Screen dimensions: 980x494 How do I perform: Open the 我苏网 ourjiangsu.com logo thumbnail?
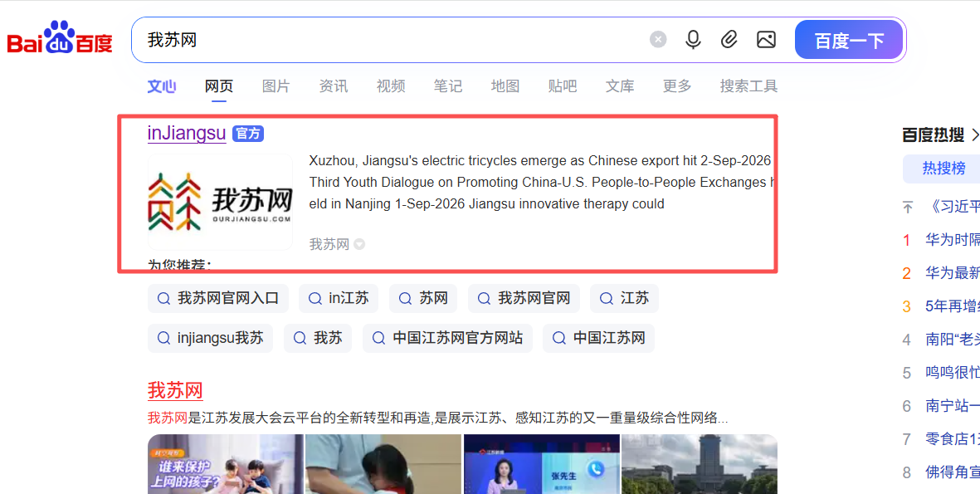coord(220,202)
